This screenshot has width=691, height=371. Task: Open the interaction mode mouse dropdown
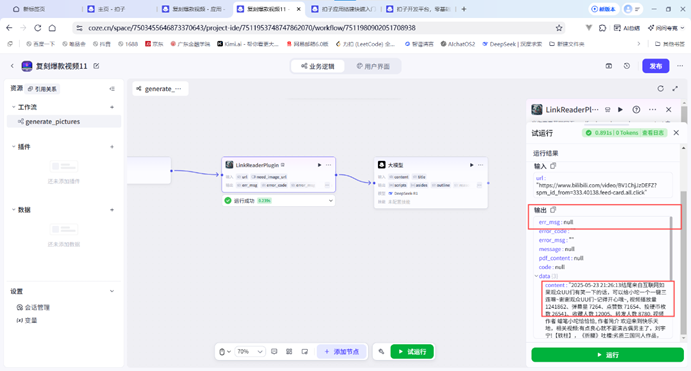(225, 351)
